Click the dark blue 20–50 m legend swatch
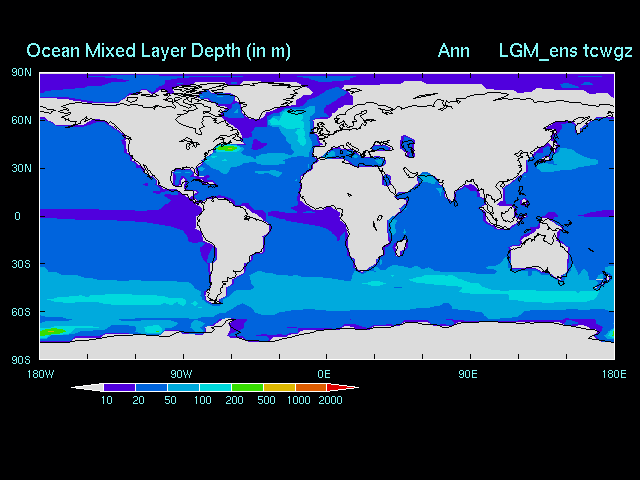This screenshot has width=640, height=480. click(152, 388)
